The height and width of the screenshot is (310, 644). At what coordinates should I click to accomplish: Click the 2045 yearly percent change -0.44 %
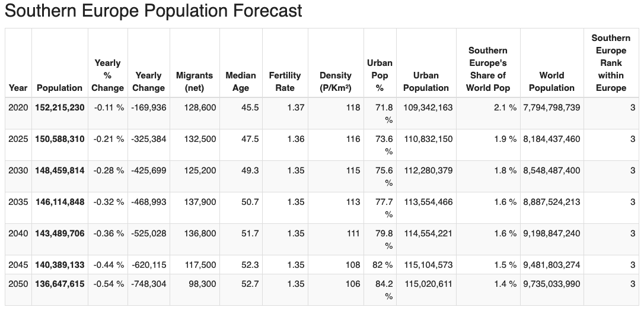click(109, 265)
